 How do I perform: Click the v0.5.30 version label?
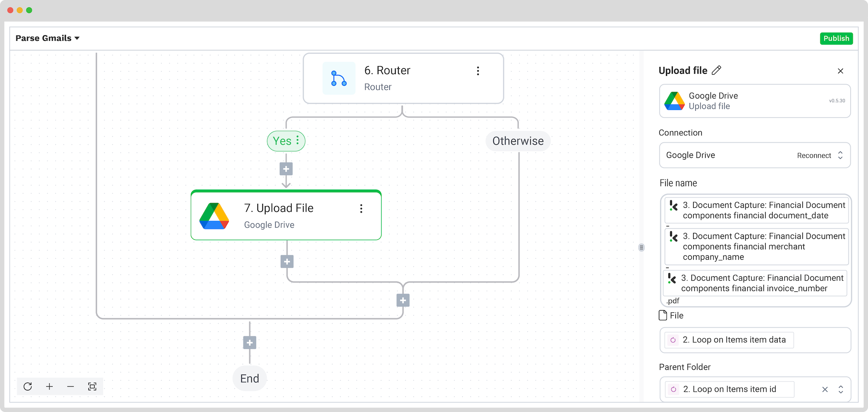pyautogui.click(x=837, y=101)
